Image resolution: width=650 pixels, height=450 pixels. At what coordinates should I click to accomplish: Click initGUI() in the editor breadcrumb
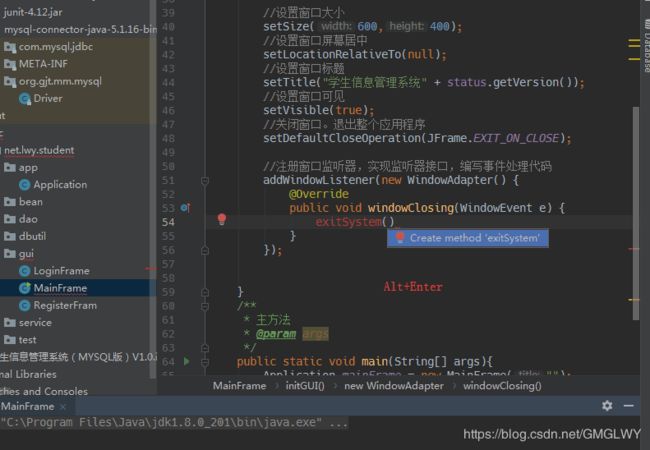(305, 386)
